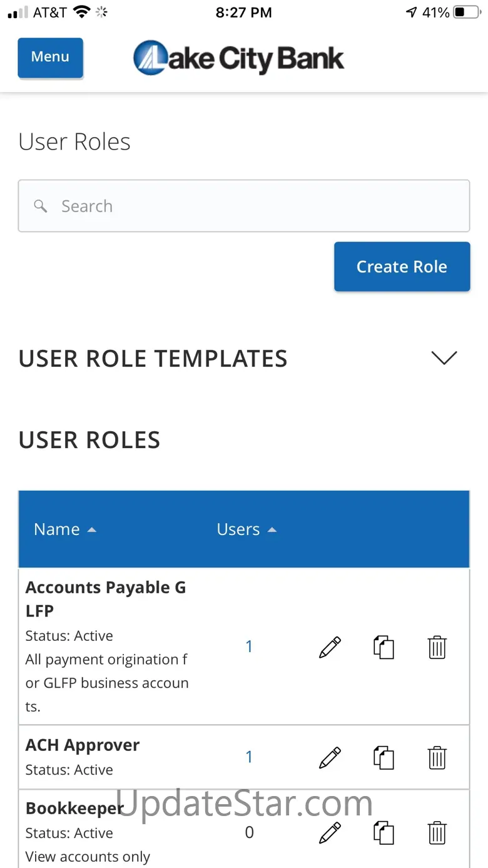The height and width of the screenshot is (868, 488).
Task: Open user count for Accounts Payable GLFP
Action: click(x=249, y=646)
